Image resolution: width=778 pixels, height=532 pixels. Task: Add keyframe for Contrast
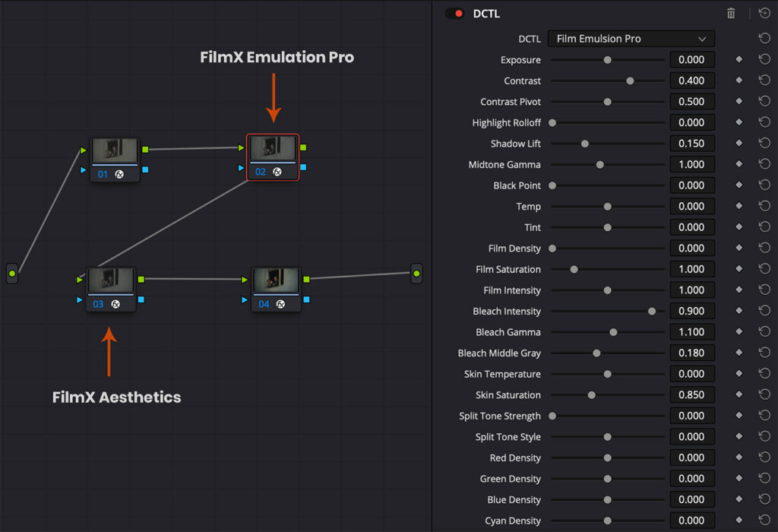pyautogui.click(x=738, y=80)
